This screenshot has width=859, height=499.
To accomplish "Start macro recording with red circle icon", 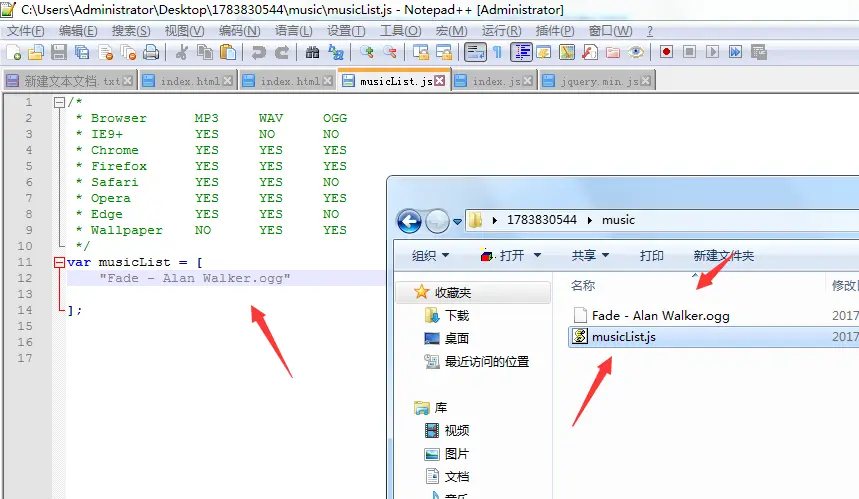I will coord(665,52).
